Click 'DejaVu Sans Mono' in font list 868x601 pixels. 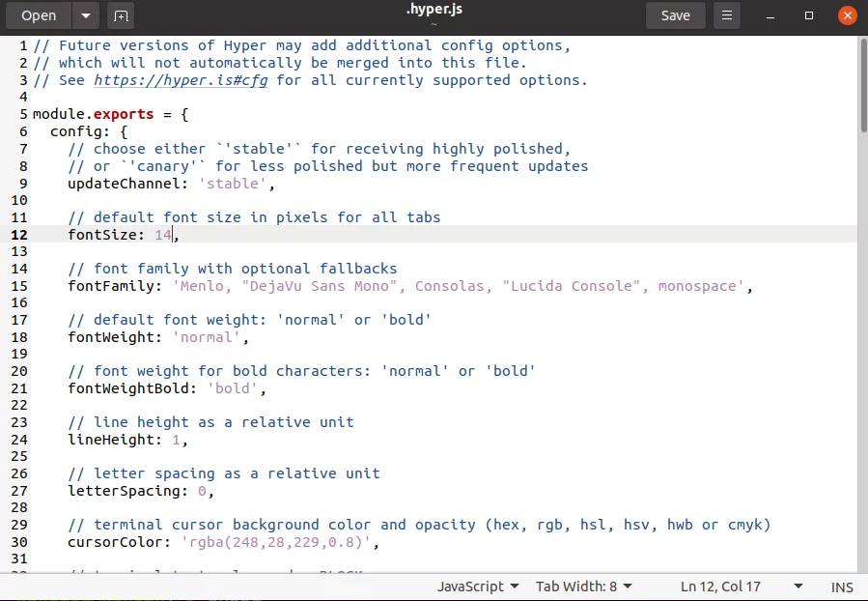tap(320, 286)
